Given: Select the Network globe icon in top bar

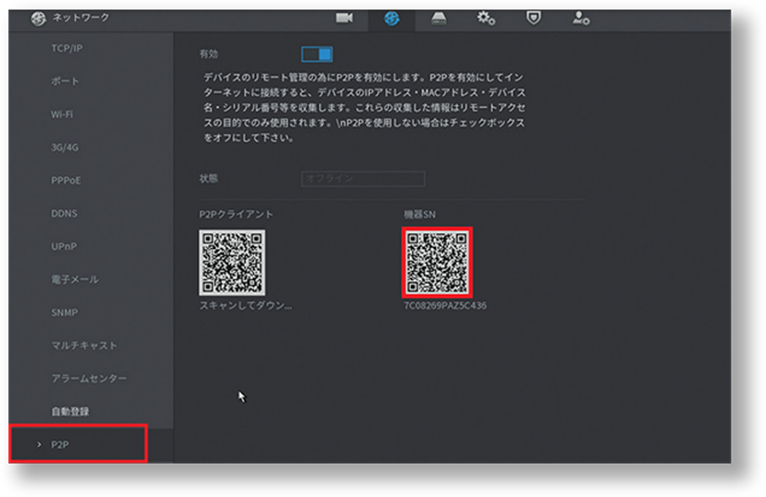Looking at the screenshot, I should [x=392, y=19].
